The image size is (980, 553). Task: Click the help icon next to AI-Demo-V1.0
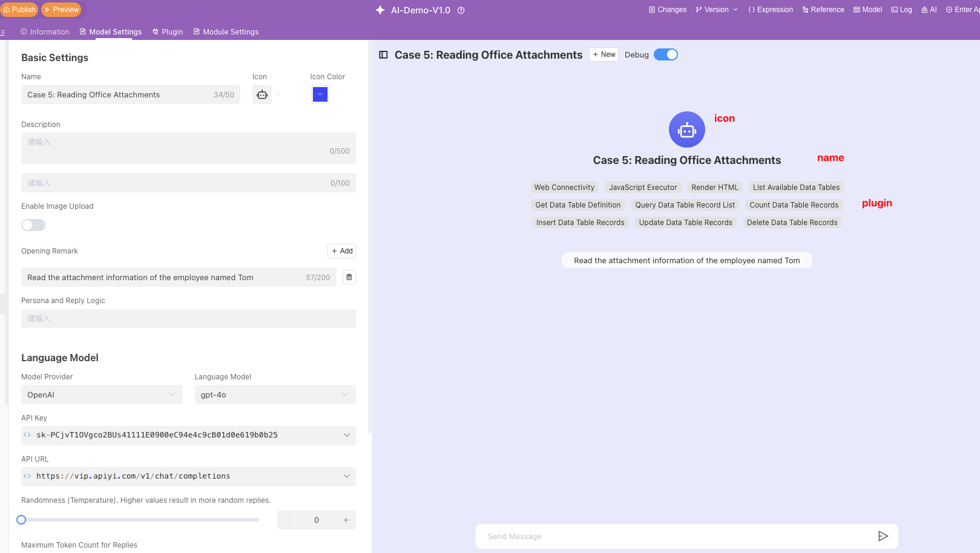pyautogui.click(x=461, y=10)
